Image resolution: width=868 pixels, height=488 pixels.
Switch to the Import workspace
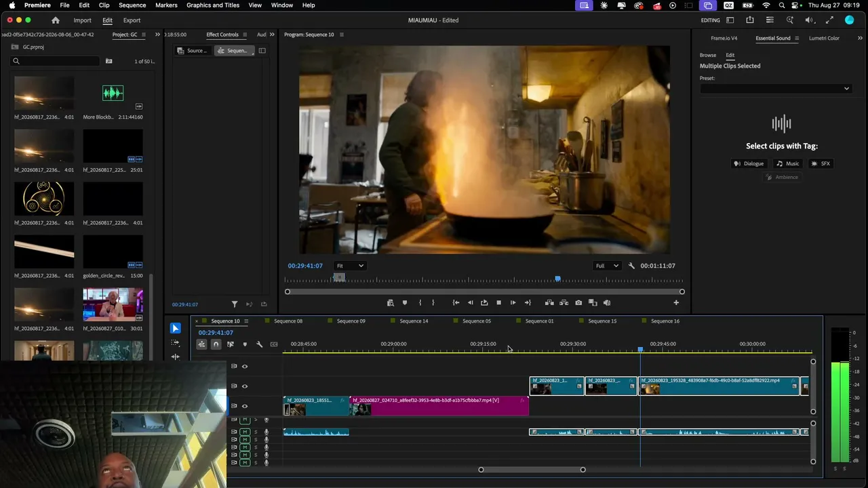[82, 20]
